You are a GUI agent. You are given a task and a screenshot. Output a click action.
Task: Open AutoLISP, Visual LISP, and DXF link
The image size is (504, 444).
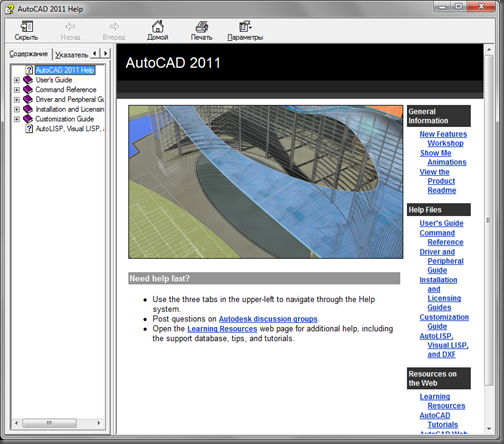coord(444,345)
